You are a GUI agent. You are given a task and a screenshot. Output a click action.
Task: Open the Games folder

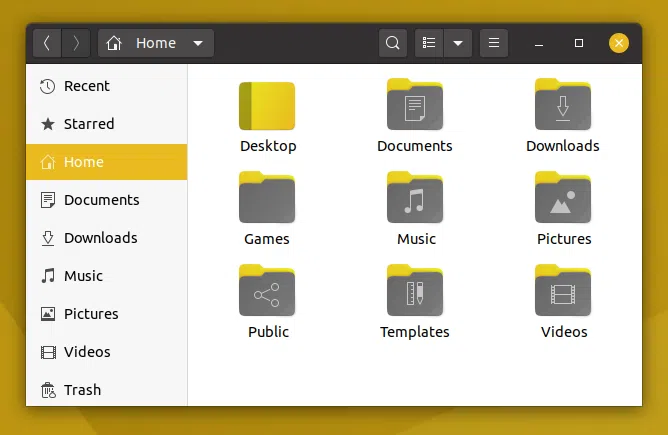[x=267, y=198]
